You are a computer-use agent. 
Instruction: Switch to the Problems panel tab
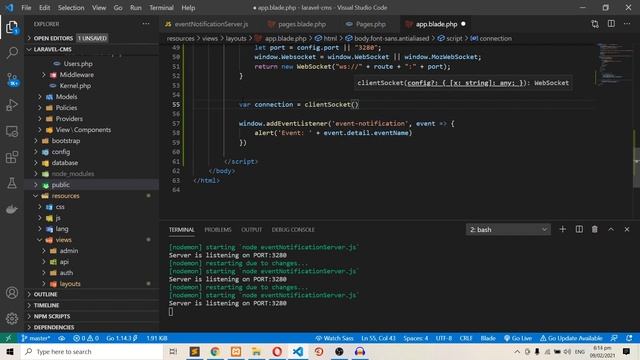(218, 229)
